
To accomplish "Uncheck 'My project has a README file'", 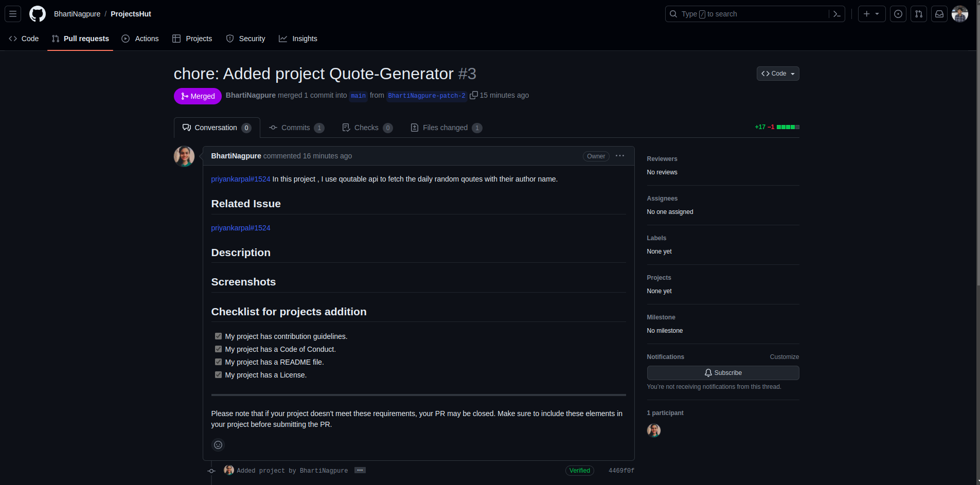I will click(219, 362).
